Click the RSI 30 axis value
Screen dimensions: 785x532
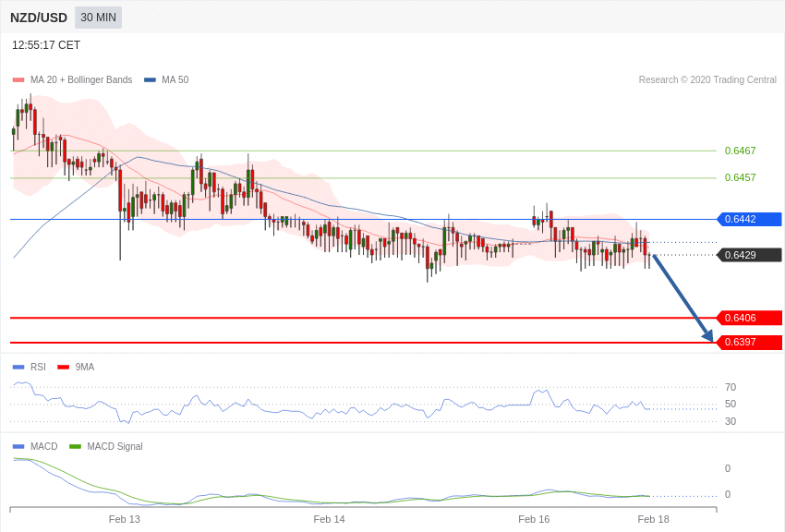click(x=731, y=421)
